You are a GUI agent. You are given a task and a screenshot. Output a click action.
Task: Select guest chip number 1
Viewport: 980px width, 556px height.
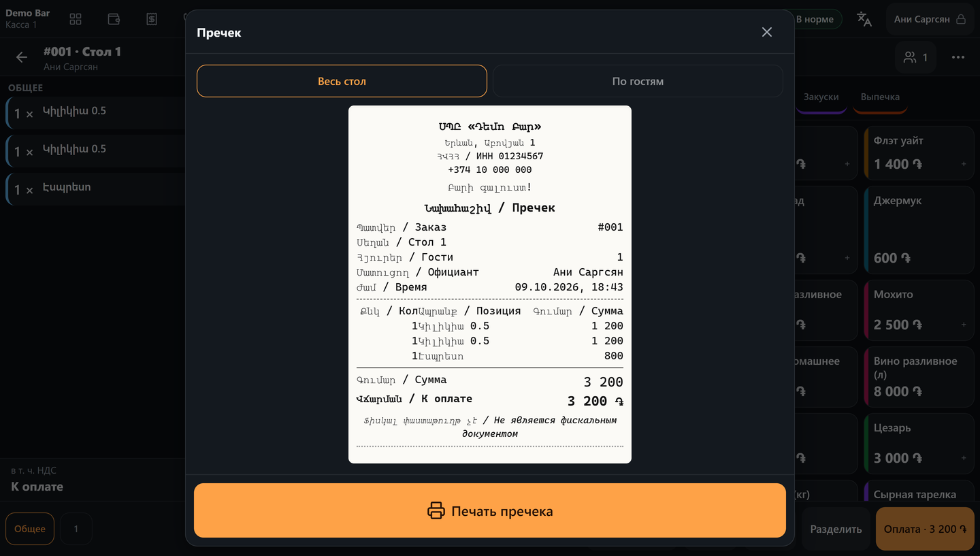(76, 529)
